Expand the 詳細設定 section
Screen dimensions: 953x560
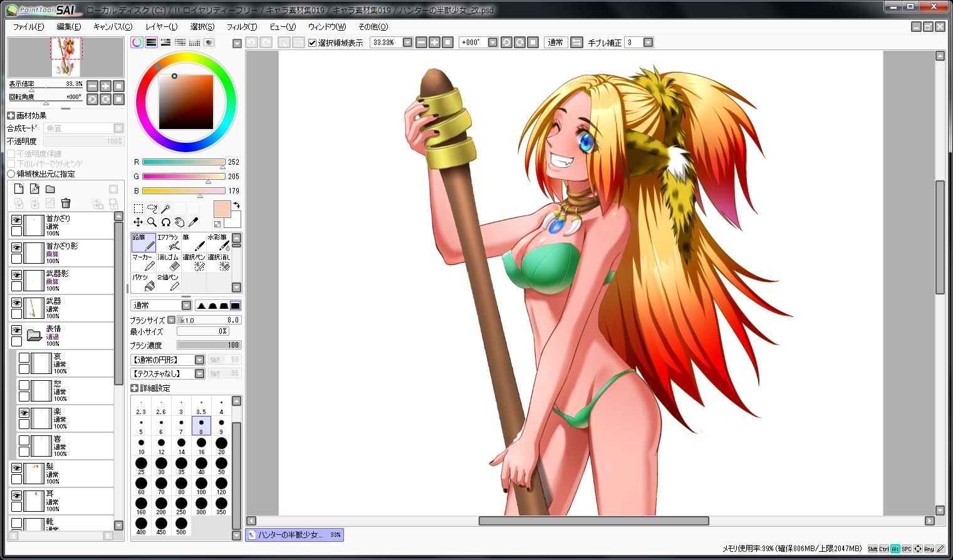pos(134,388)
